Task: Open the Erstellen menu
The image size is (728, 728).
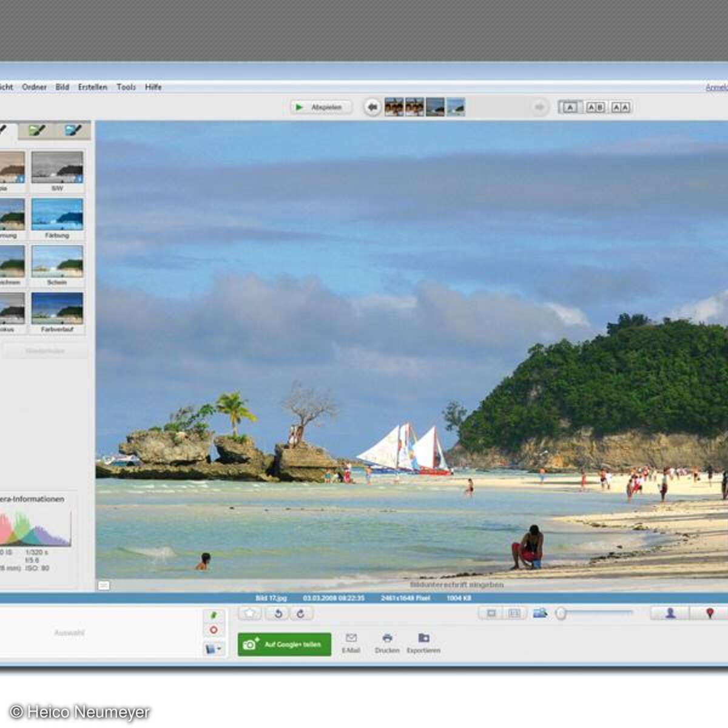Action: point(92,87)
